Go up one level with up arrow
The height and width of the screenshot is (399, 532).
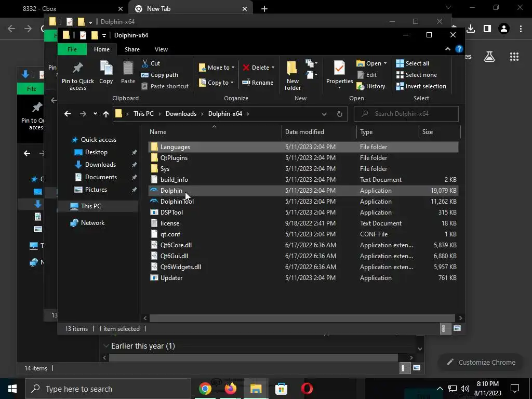tap(106, 114)
